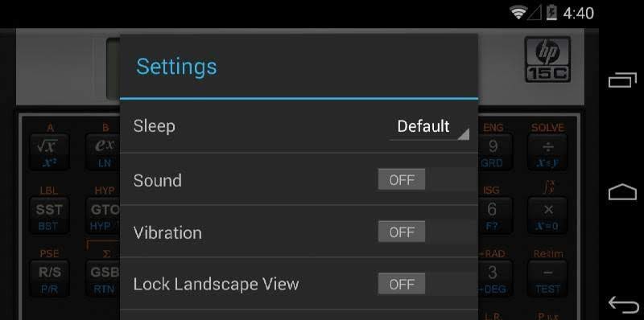Screen dimensions: 644x320
Task: Tap the square root x key
Action: (49, 152)
